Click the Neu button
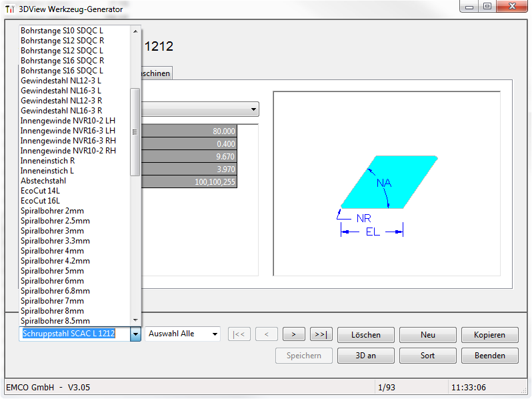 tap(427, 335)
